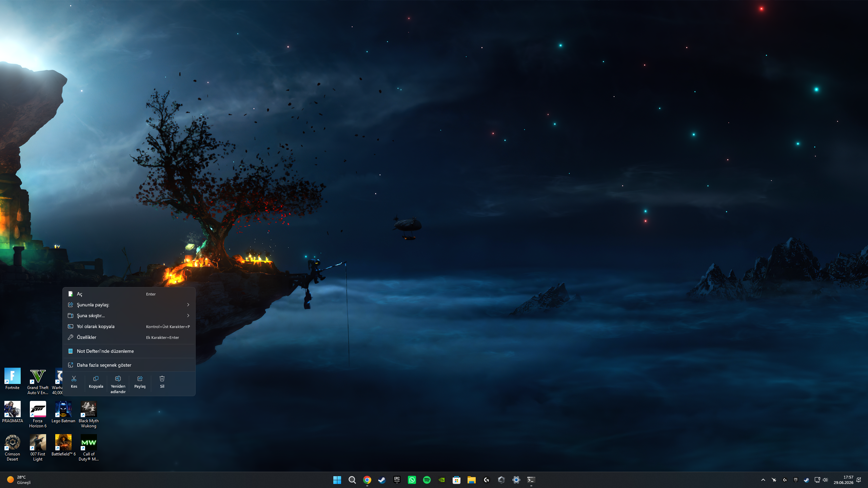Click the Paylaş (share) icon
Image resolution: width=868 pixels, height=488 pixels.
(140, 379)
